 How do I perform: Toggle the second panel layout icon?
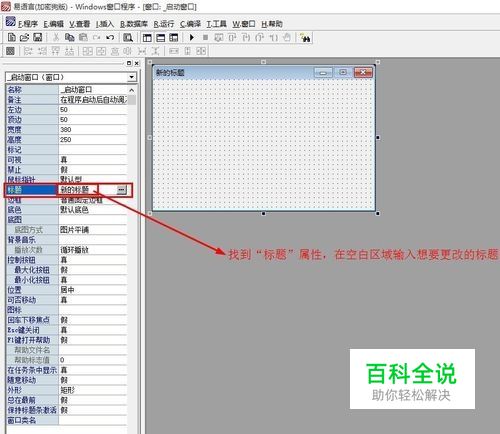pyautogui.click(x=160, y=38)
